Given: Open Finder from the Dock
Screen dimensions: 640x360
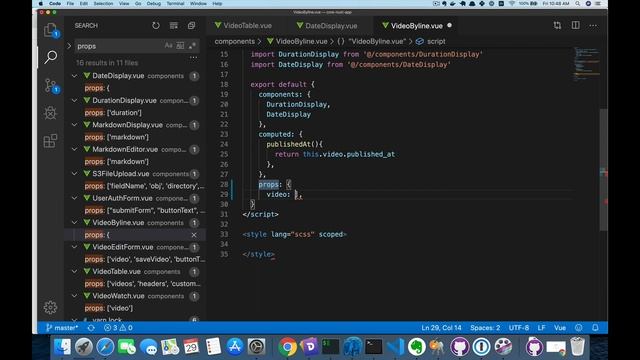Looking at the screenshot, I should point(62,347).
